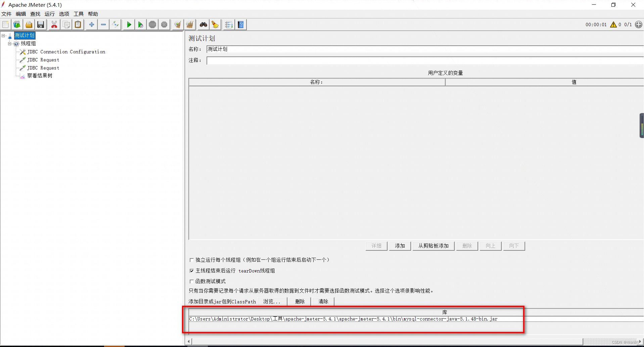
Task: Click the Cut scissors icon
Action: (x=54, y=24)
